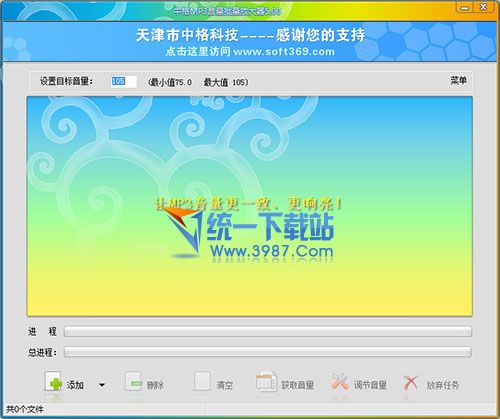Click the 最大值 105 hint text
The width and height of the screenshot is (500, 419).
pyautogui.click(x=226, y=82)
